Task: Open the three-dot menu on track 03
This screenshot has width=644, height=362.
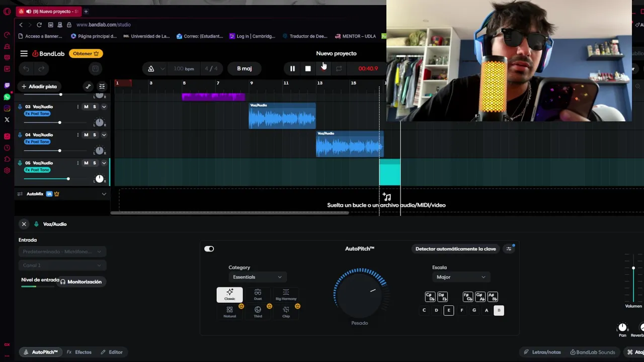Action: click(77, 107)
